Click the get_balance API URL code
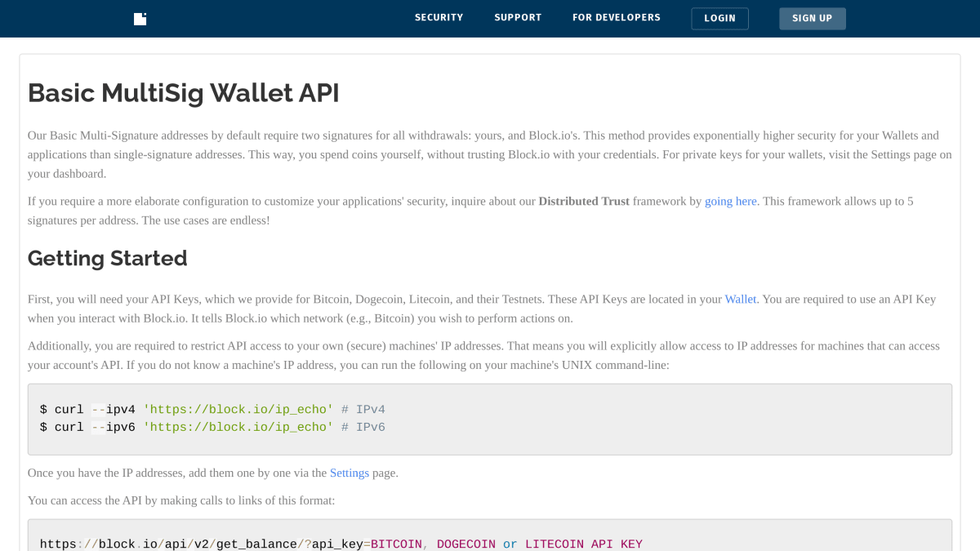The width and height of the screenshot is (980, 551). click(341, 544)
